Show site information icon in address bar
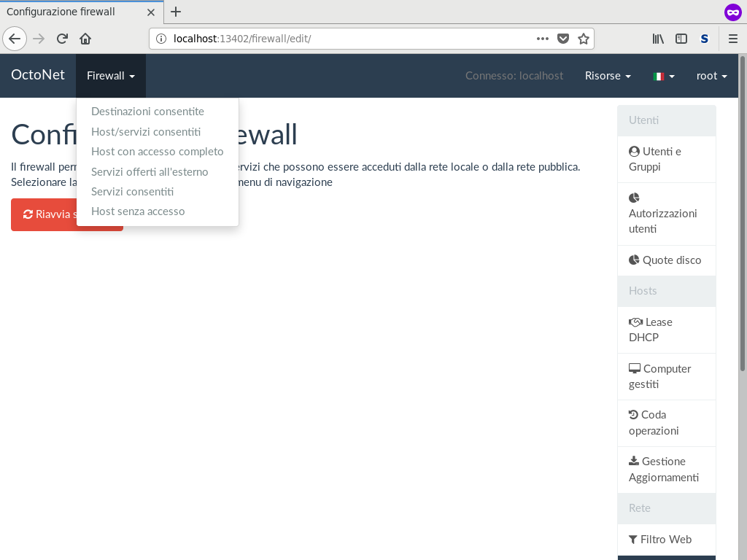The height and width of the screenshot is (560, 747). [x=161, y=39]
